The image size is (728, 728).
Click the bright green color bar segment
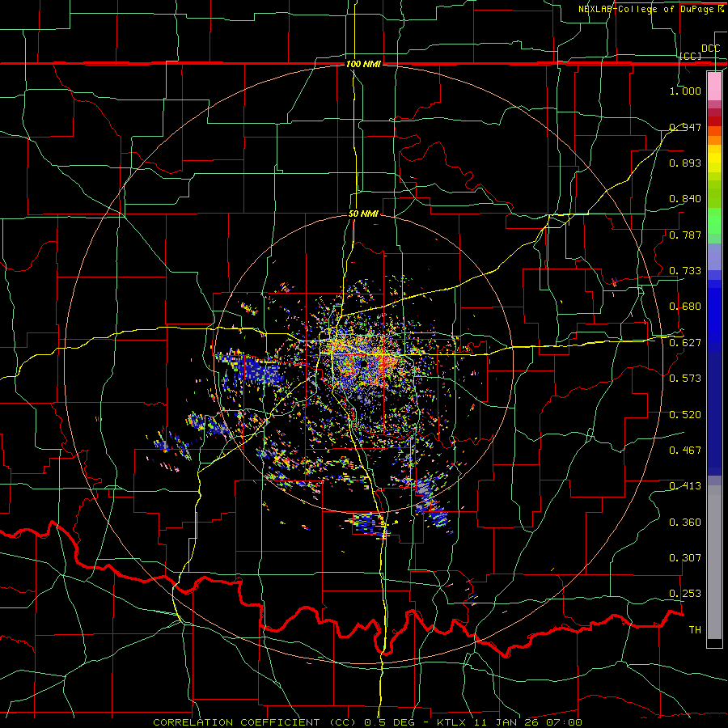(x=714, y=222)
